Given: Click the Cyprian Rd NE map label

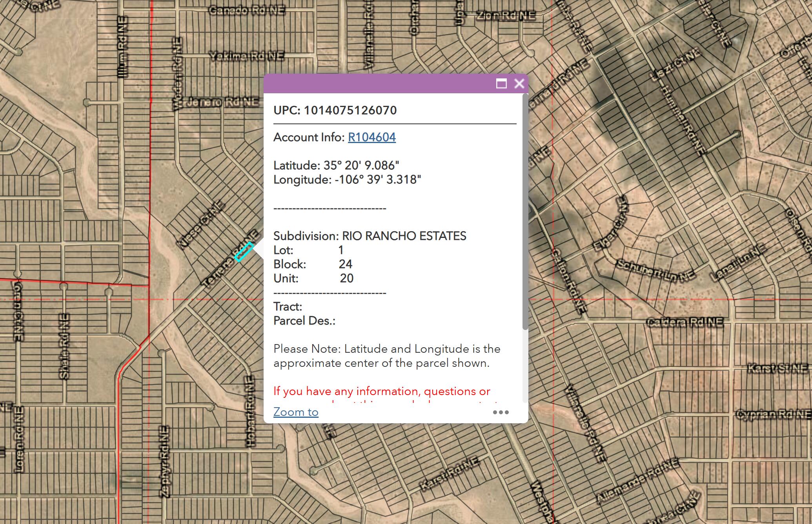Looking at the screenshot, I should click(774, 414).
